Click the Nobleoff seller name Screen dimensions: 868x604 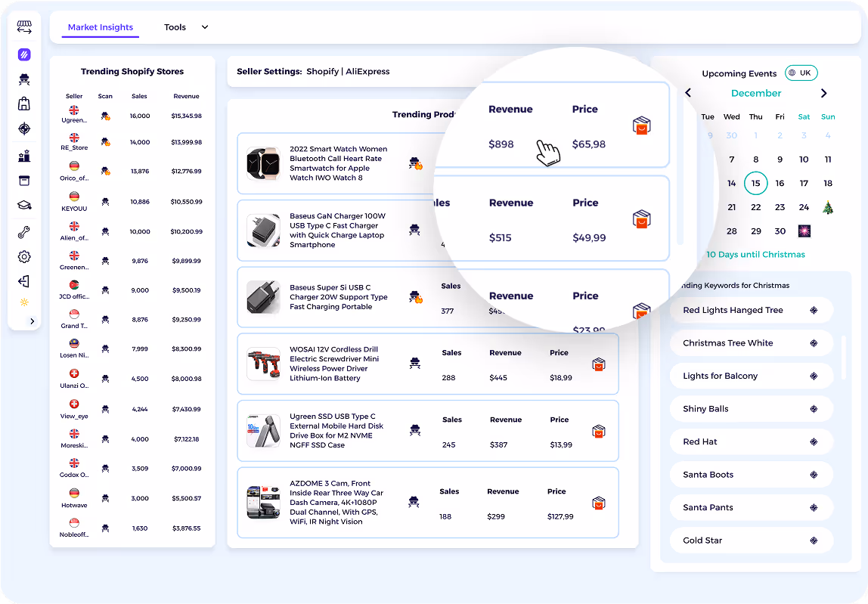[x=74, y=534]
